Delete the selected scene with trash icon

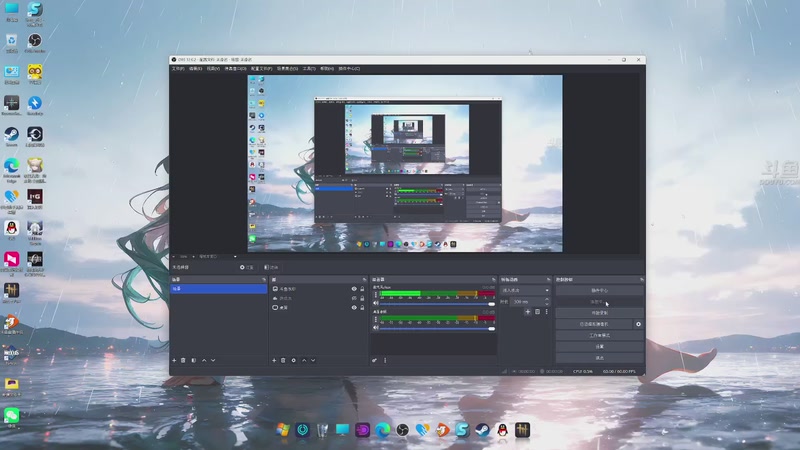183,360
